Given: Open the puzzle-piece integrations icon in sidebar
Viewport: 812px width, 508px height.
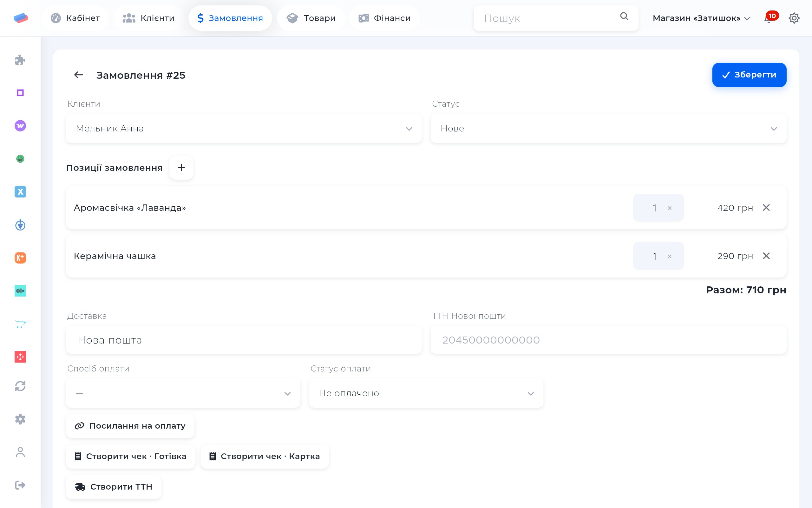Looking at the screenshot, I should (20, 60).
